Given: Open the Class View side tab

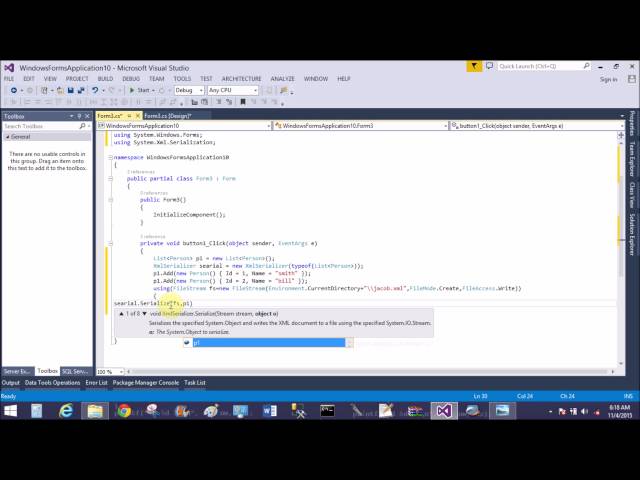Looking at the screenshot, I should pos(632,195).
